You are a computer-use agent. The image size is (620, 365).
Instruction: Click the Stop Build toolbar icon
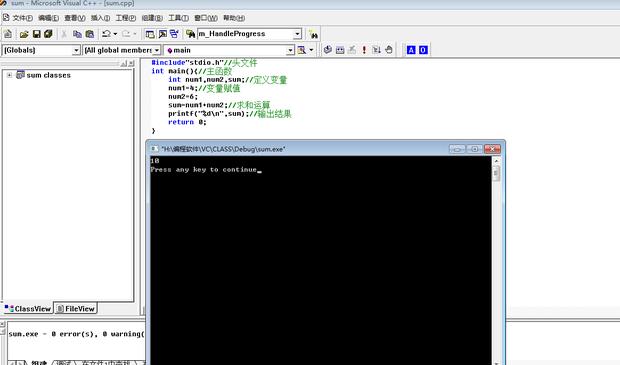[x=352, y=50]
